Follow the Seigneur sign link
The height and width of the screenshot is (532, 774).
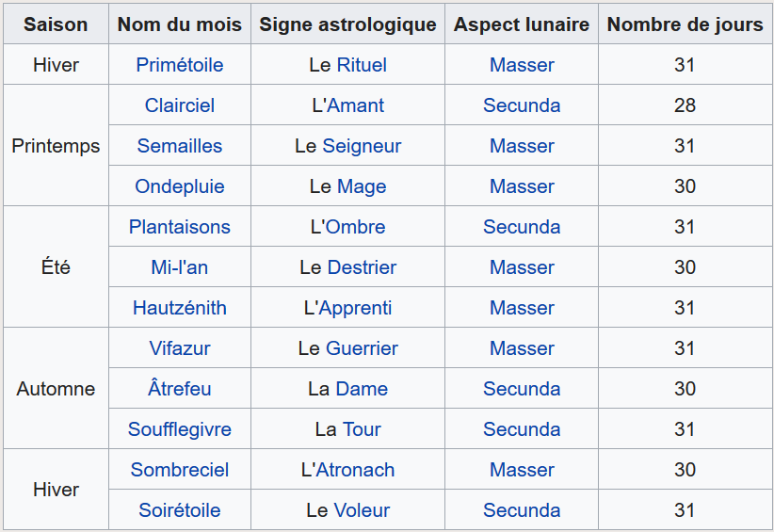[362, 146]
